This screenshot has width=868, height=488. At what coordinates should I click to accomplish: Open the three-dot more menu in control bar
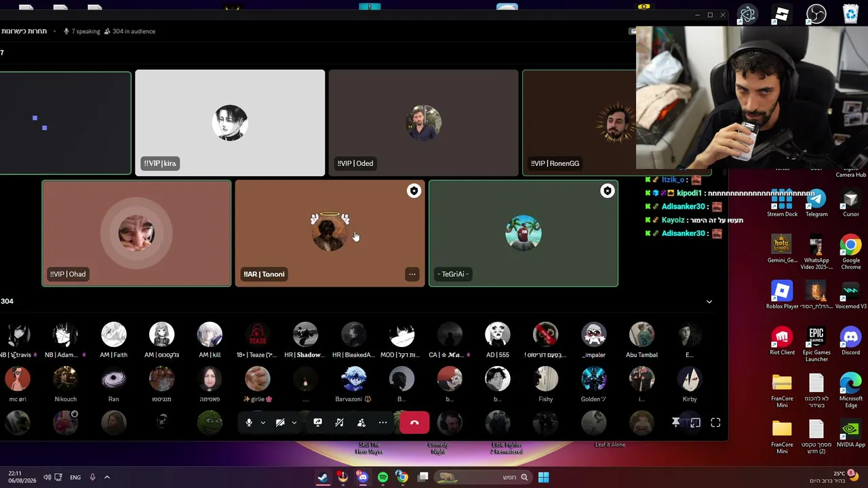click(x=383, y=423)
